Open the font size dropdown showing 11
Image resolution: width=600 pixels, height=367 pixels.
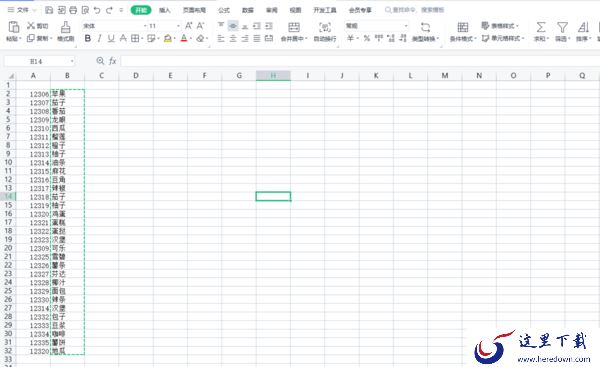178,26
